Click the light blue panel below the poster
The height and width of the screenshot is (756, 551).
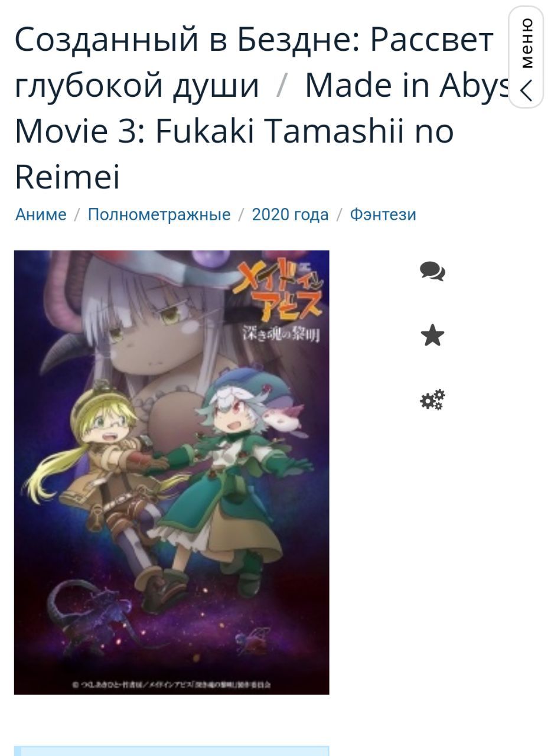pyautogui.click(x=172, y=751)
